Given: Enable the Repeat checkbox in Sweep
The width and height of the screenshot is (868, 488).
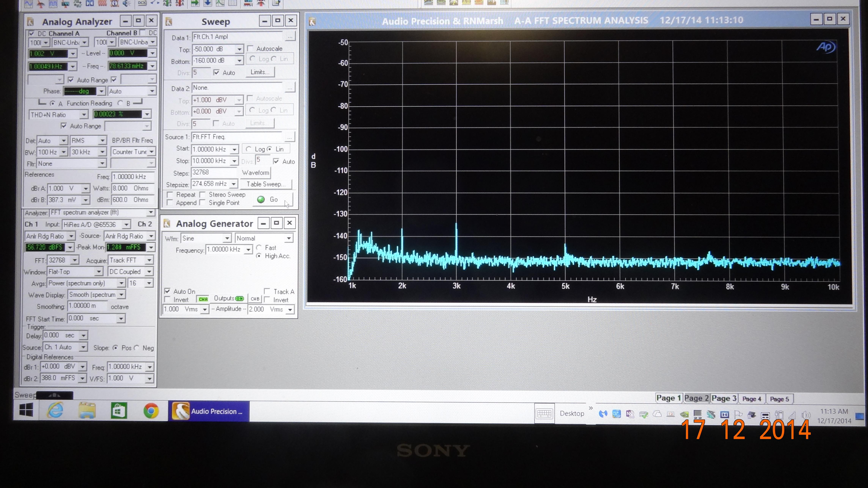Looking at the screenshot, I should pyautogui.click(x=170, y=195).
